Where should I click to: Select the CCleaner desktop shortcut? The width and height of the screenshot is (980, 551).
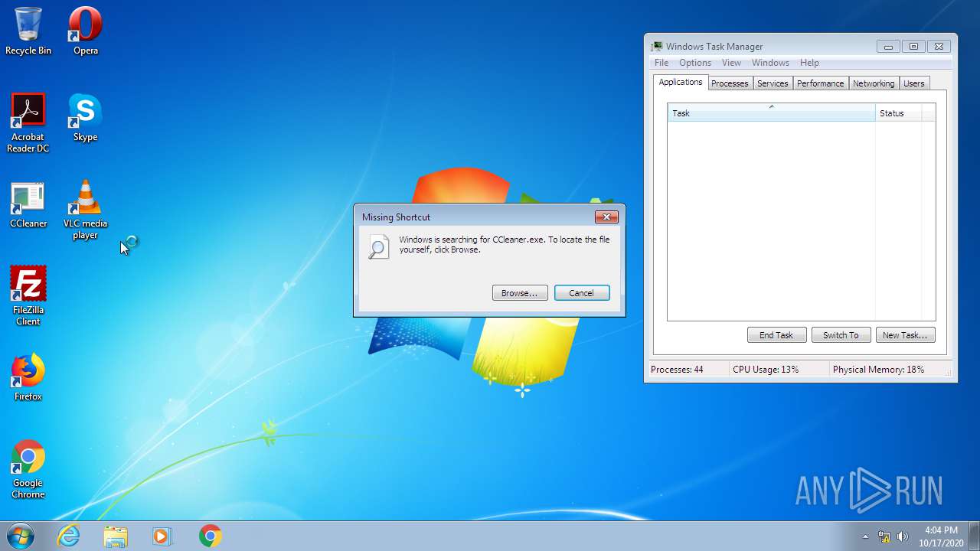point(28,204)
